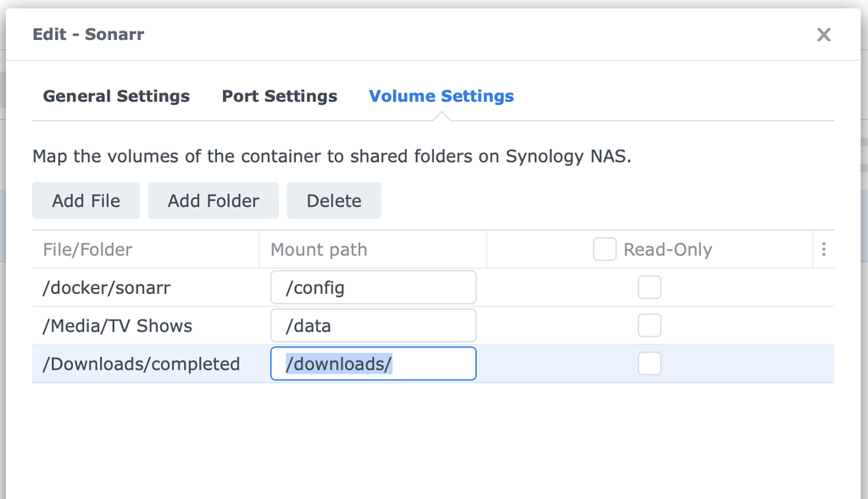Select the /Downloads/completed folder row
Screen dimensions: 868x499
pyautogui.click(x=141, y=364)
